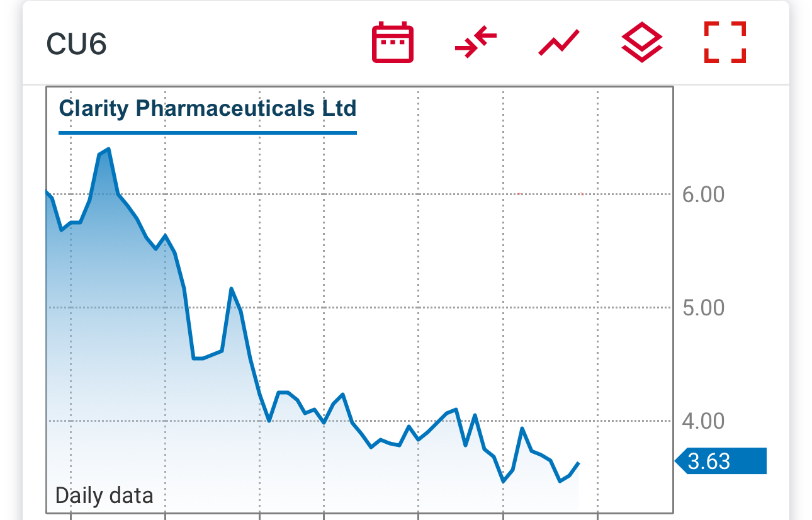Click the late spike just below 4.00
The width and height of the screenshot is (812, 520).
coord(522,428)
